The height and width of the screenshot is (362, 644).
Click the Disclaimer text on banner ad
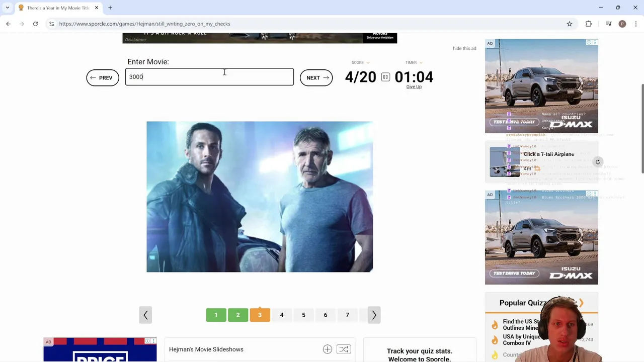pos(135,40)
